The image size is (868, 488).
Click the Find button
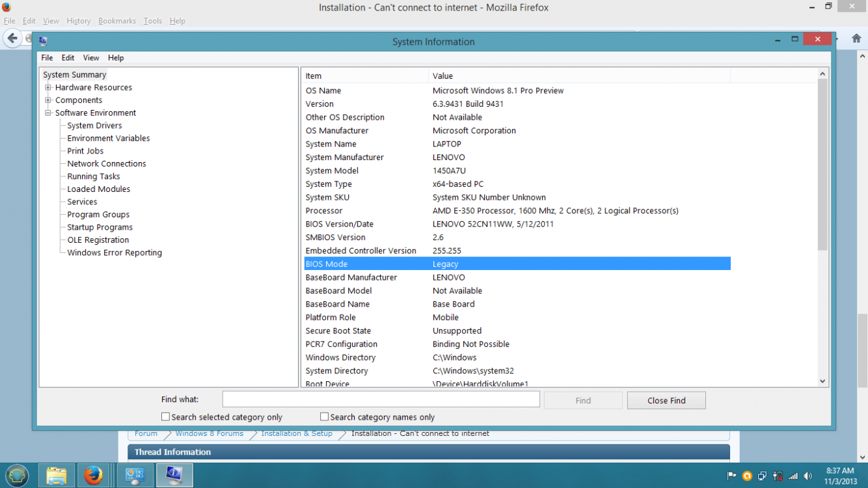pos(583,400)
